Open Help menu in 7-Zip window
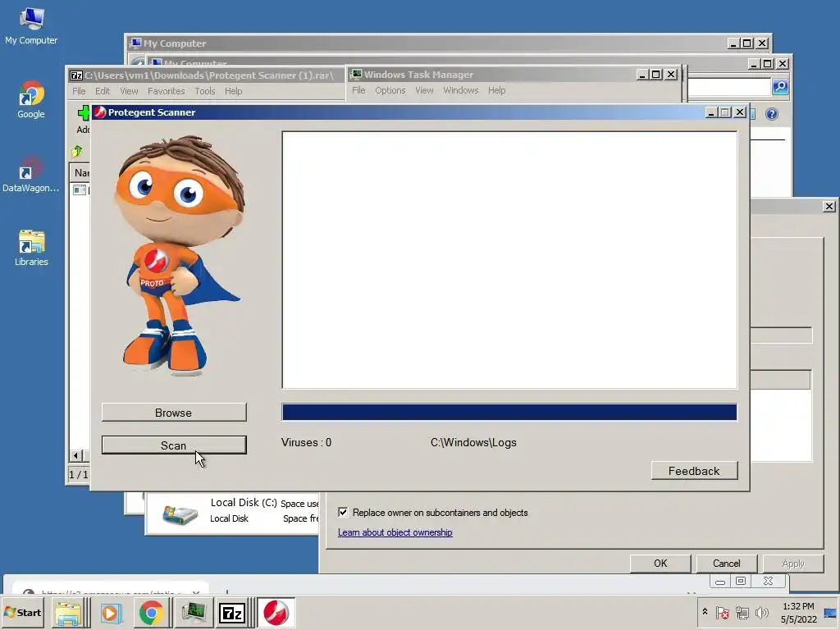The image size is (840, 630). pos(233,91)
